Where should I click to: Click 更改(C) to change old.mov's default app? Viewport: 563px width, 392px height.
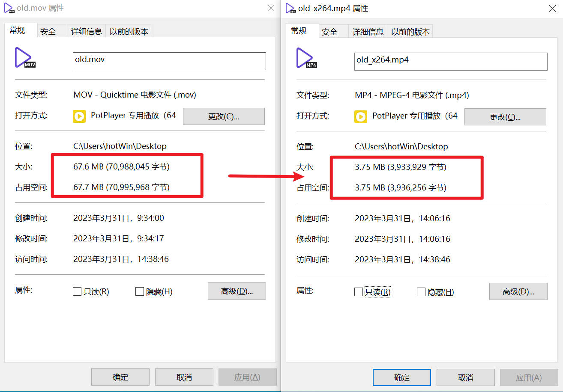(224, 116)
